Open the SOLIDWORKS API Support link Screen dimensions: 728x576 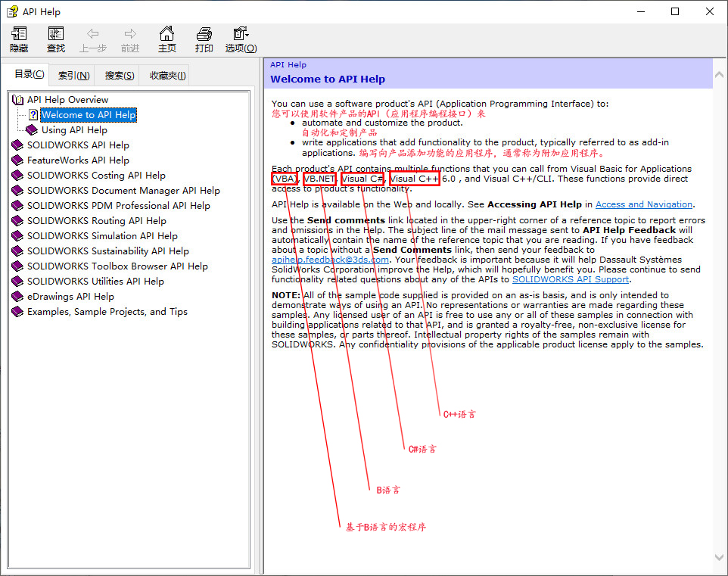point(571,279)
